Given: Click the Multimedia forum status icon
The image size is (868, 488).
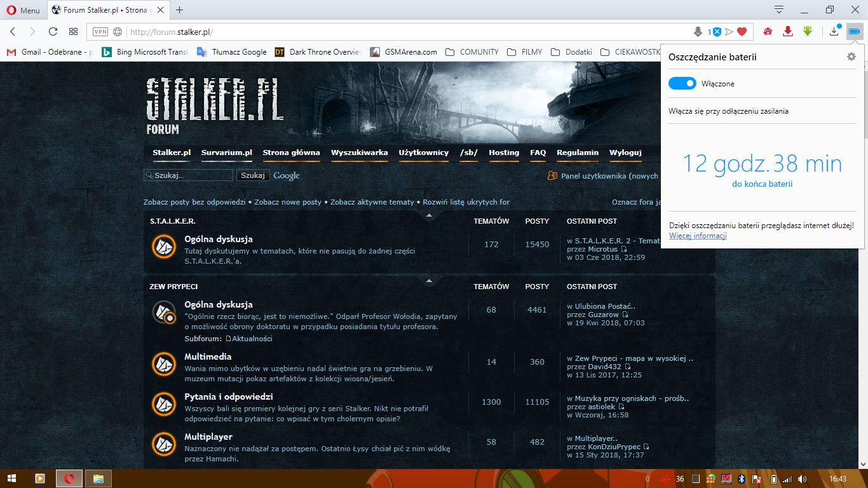Looking at the screenshot, I should click(164, 364).
